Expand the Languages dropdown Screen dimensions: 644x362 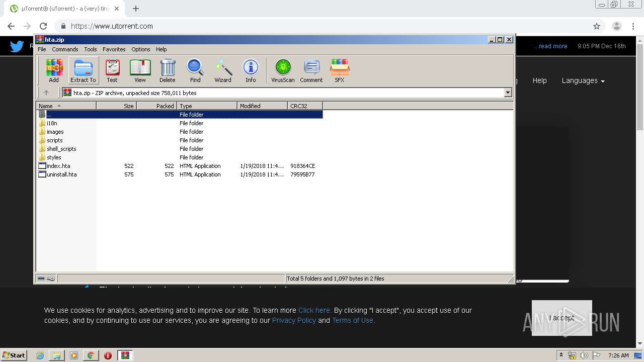(x=583, y=80)
